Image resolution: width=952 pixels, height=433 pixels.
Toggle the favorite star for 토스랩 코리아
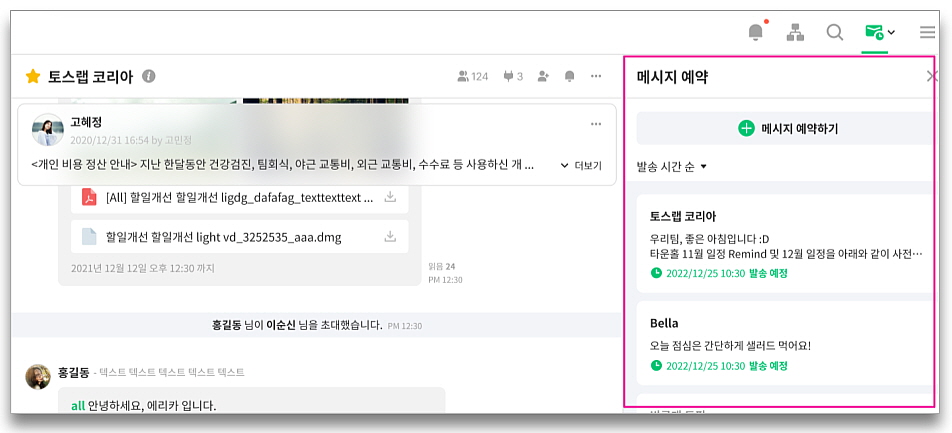[33, 76]
